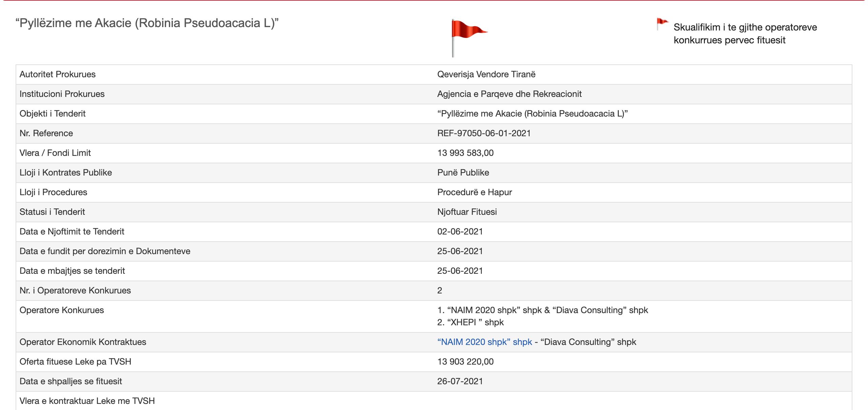This screenshot has width=868, height=410.
Task: Click the Objekti i Tenderit value cell
Action: click(532, 114)
